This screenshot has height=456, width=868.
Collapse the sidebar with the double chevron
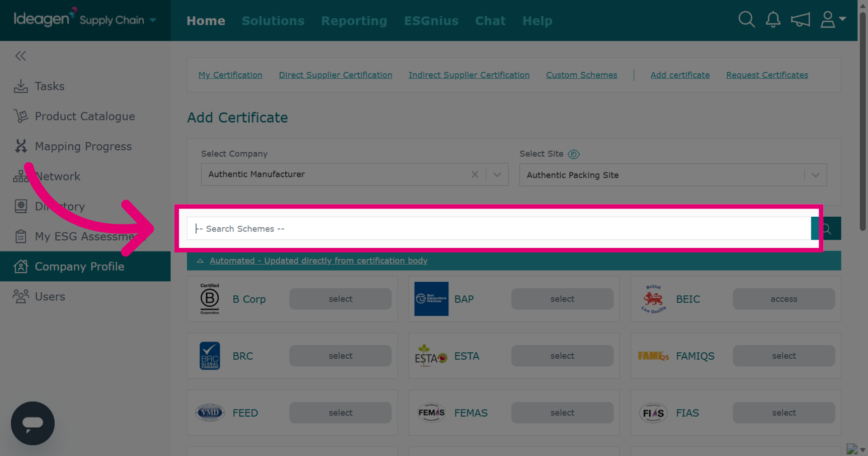pyautogui.click(x=20, y=56)
